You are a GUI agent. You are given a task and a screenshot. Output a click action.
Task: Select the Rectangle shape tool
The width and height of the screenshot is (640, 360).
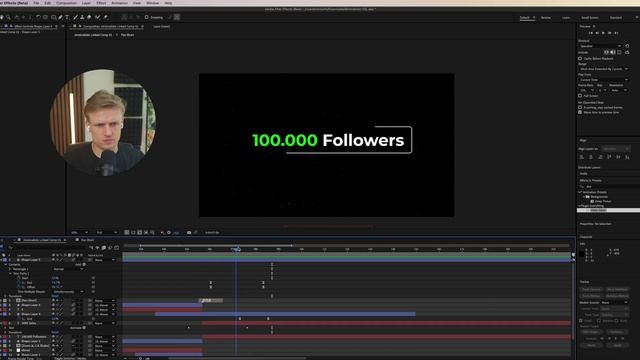point(53,17)
